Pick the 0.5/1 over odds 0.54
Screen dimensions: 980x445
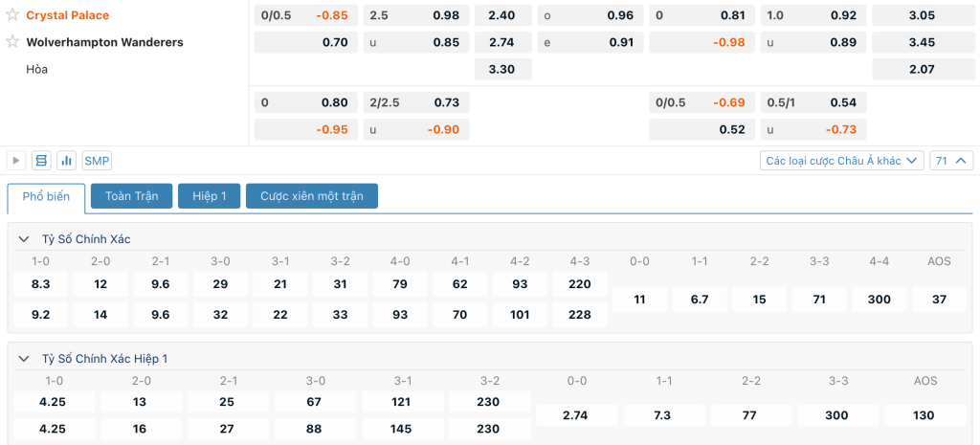(813, 101)
